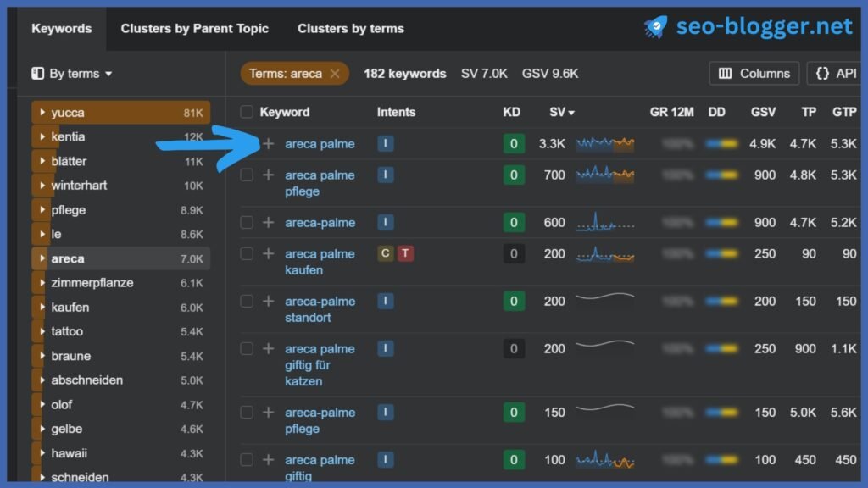Open 'Clusters by Parent Topic' tab

[x=195, y=28]
